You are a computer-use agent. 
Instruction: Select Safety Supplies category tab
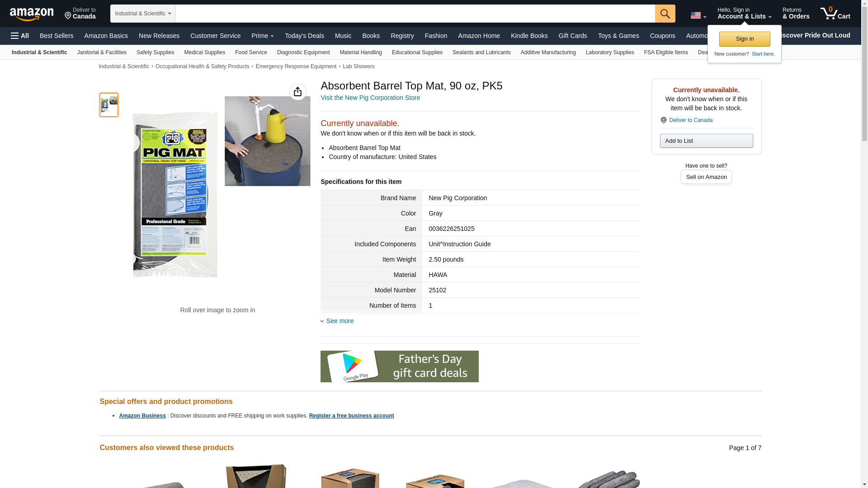click(155, 52)
